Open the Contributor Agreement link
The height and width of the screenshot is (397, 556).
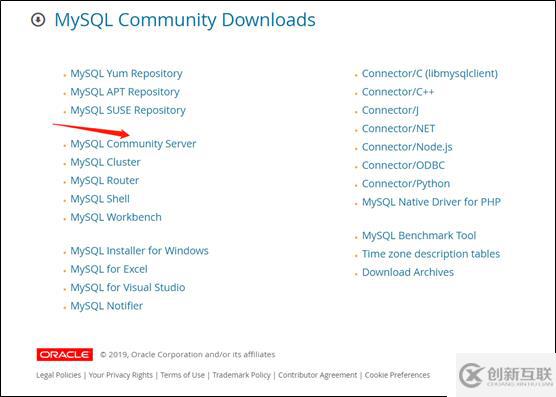318,375
